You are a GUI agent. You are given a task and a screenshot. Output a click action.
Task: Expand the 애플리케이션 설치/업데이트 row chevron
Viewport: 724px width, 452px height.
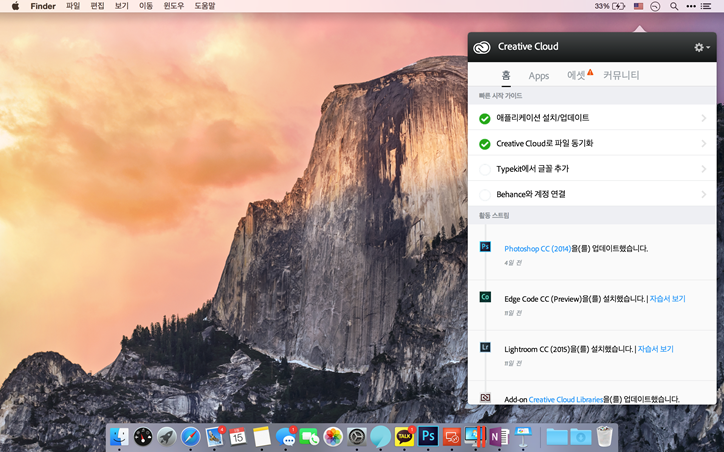click(x=704, y=118)
